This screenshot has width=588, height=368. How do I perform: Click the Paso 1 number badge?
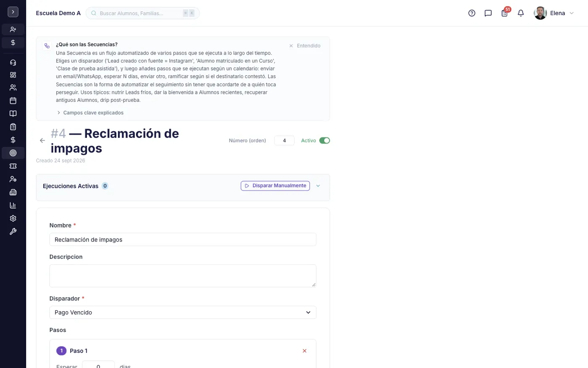point(61,351)
